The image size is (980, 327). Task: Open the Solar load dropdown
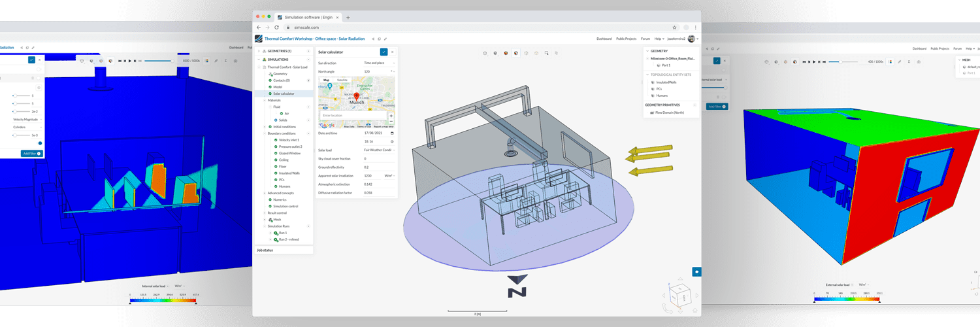pyautogui.click(x=379, y=150)
